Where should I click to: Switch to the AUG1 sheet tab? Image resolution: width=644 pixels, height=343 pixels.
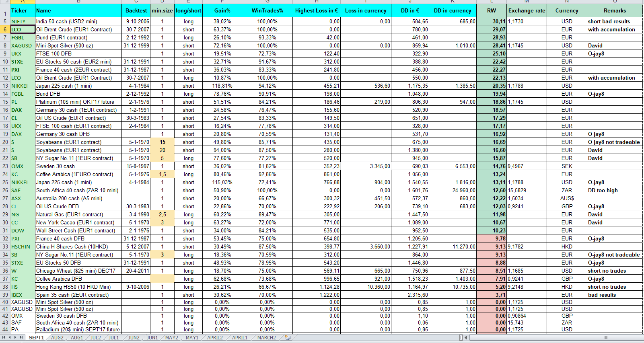tap(77, 338)
